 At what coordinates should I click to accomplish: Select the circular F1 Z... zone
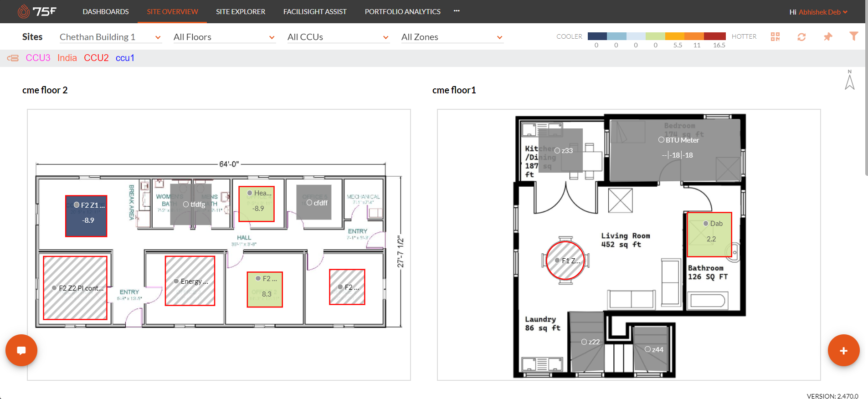565,261
